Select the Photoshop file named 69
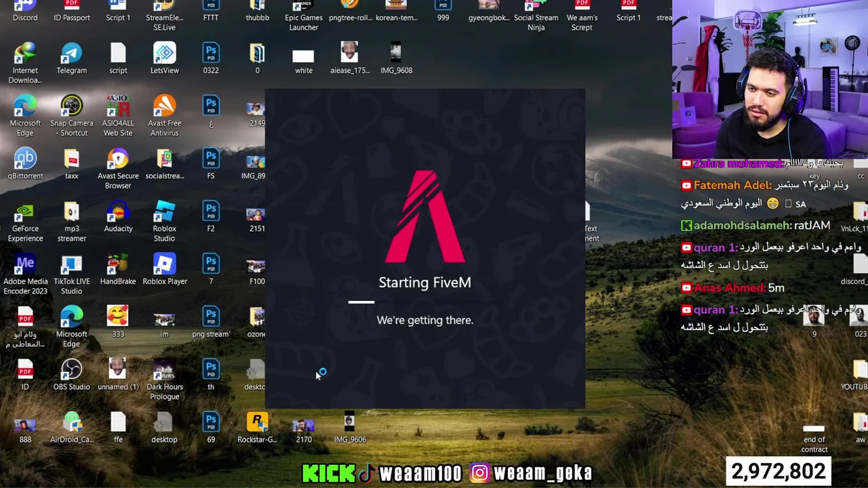Viewport: 868px width, 488px height. (211, 428)
